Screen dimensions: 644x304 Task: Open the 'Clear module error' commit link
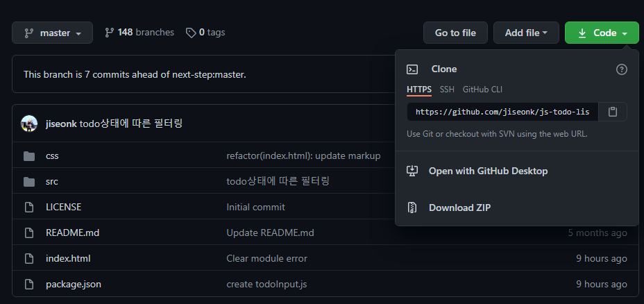266,258
